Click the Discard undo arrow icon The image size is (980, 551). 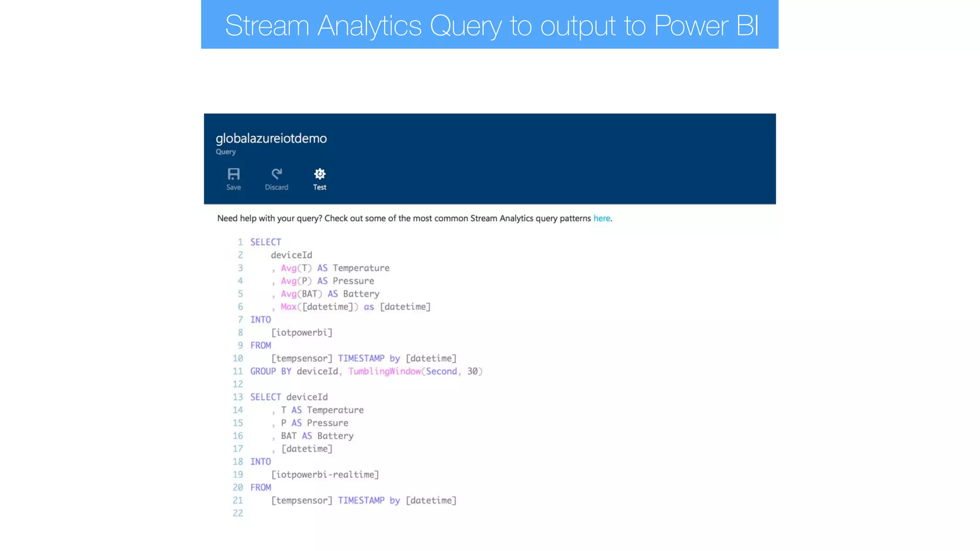(x=277, y=174)
